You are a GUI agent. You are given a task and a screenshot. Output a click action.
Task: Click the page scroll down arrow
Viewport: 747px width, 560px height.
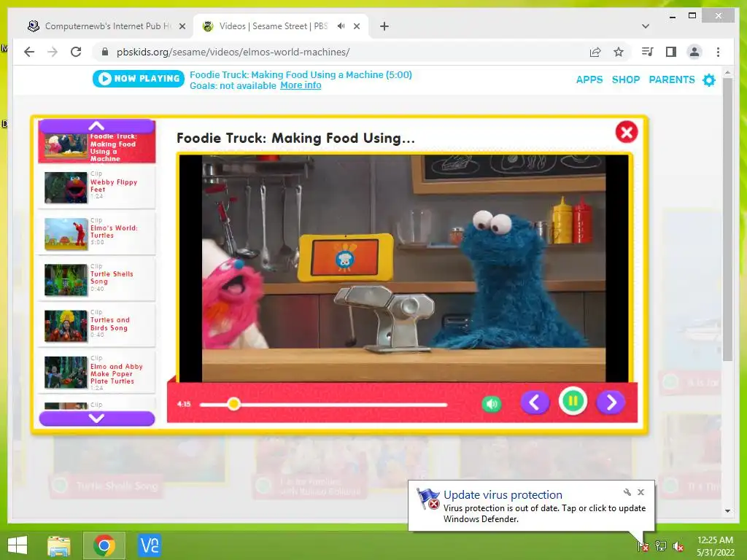click(x=727, y=511)
